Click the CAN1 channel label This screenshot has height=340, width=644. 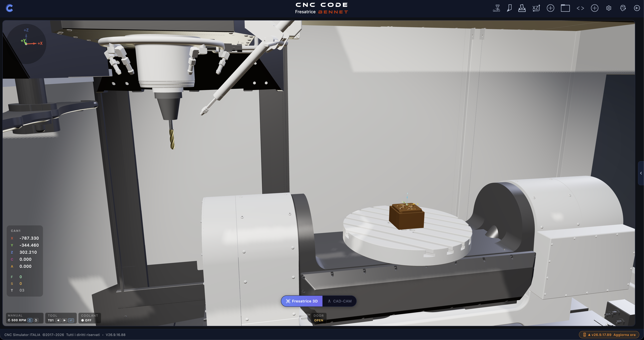[16, 231]
